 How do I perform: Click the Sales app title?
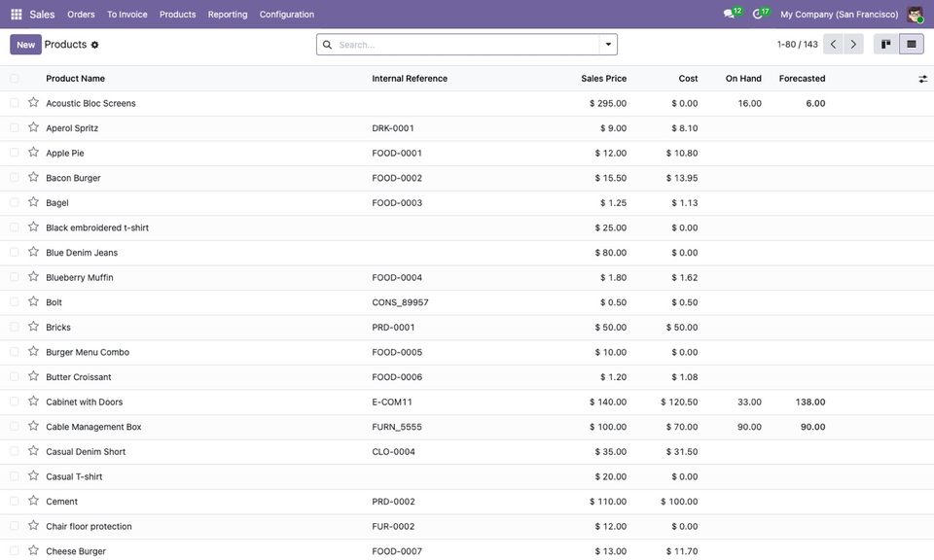point(42,15)
